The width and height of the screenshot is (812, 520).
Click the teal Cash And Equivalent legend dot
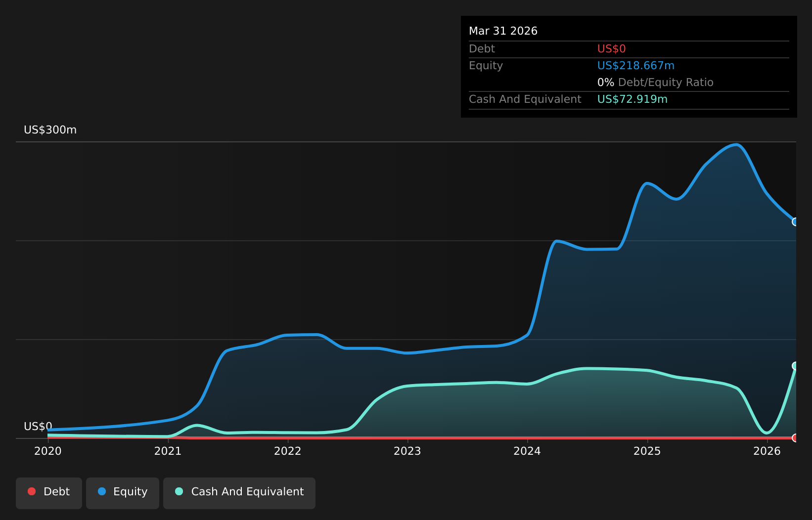point(179,491)
